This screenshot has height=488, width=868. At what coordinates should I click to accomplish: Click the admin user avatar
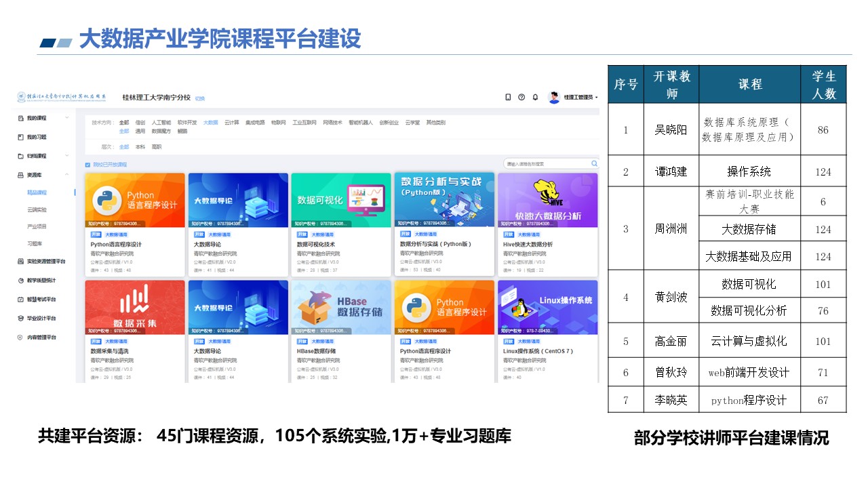pos(554,98)
